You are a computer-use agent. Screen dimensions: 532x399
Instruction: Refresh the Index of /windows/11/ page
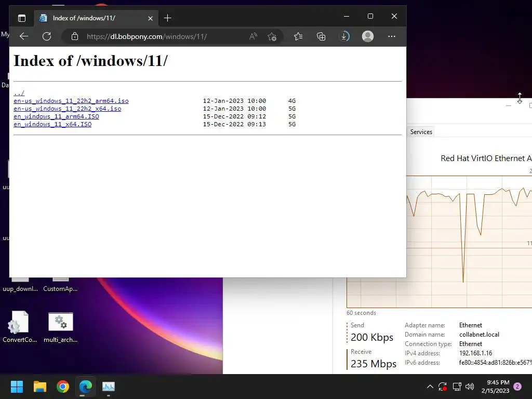pos(47,36)
